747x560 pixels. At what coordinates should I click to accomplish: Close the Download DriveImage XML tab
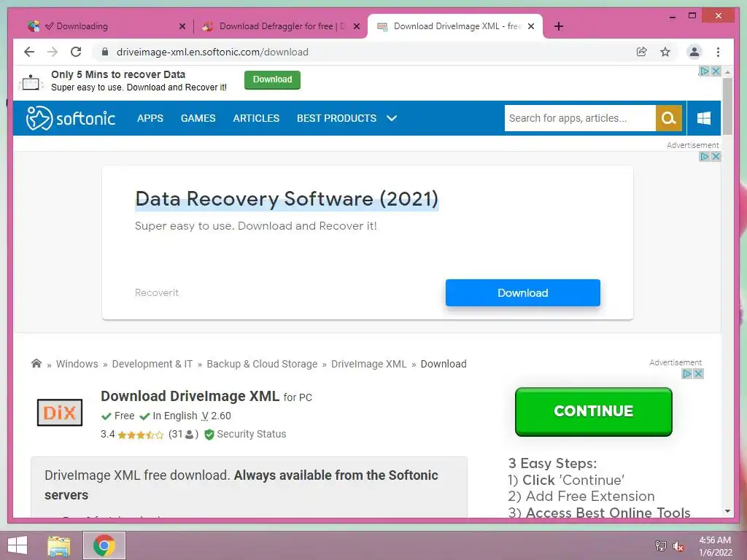pyautogui.click(x=531, y=27)
